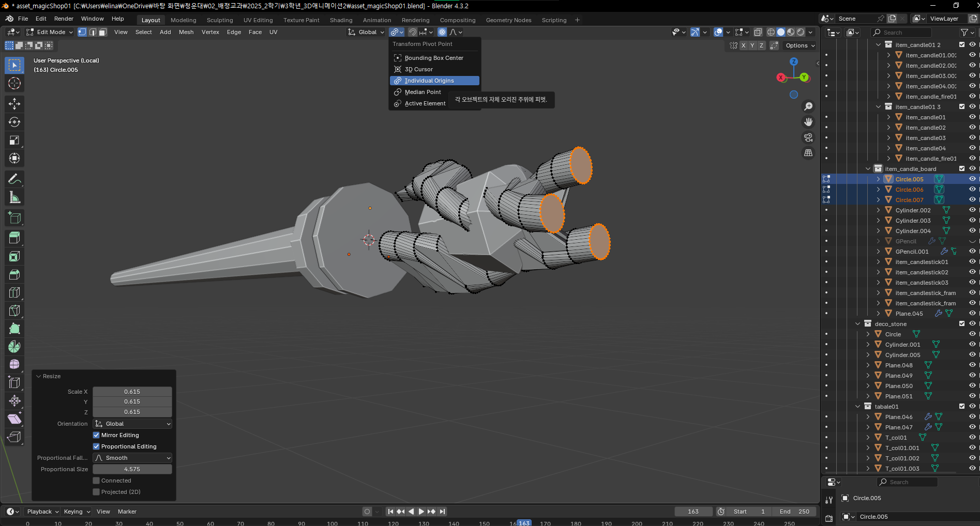Collapse the tabale01 collection
Viewport: 980px width, 526px height.
click(x=857, y=406)
